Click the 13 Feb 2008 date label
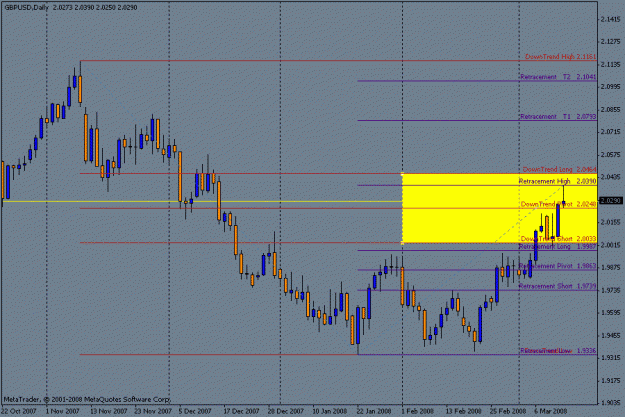The height and width of the screenshot is (417, 625). click(463, 411)
